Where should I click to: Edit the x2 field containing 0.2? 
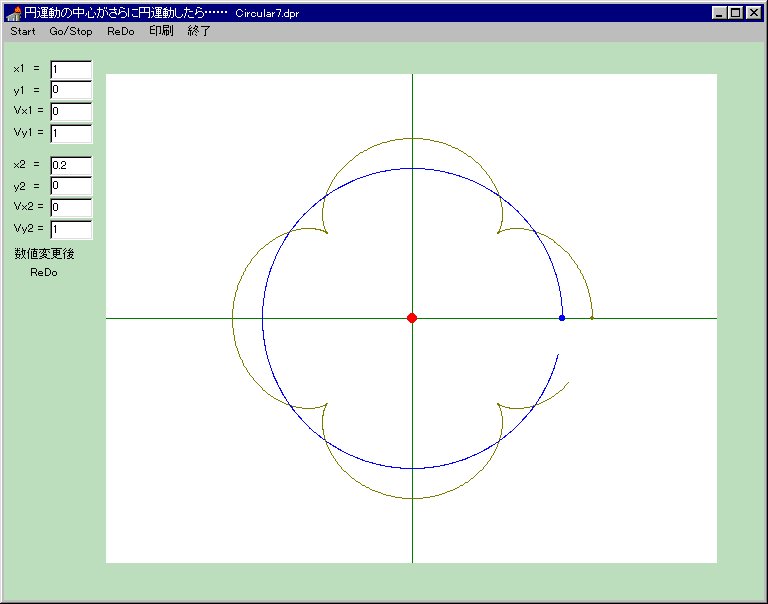(x=71, y=165)
